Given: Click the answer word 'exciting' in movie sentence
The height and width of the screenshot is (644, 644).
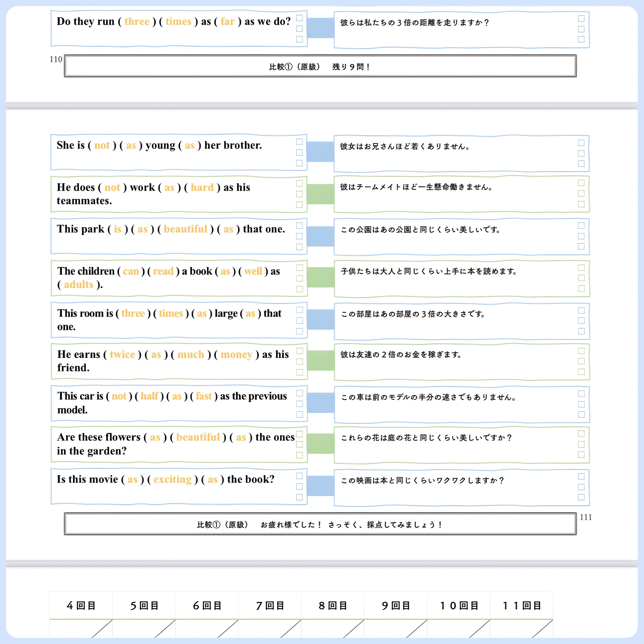Looking at the screenshot, I should click(172, 479).
